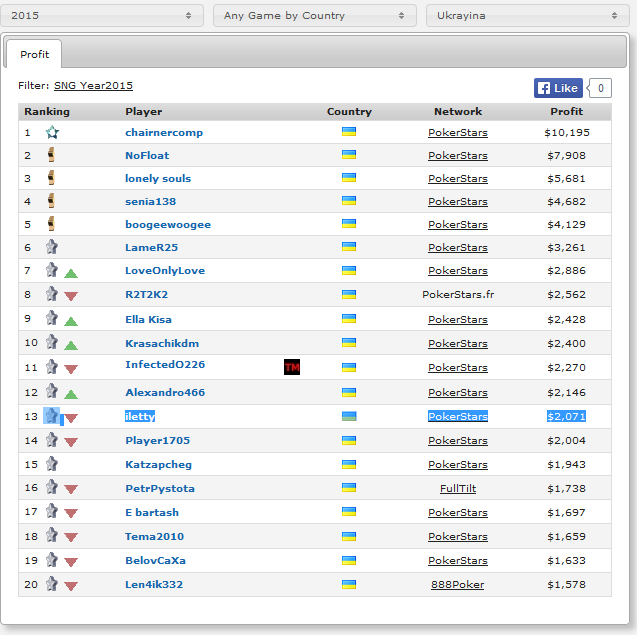Open player profile chairnercomp
The width and height of the screenshot is (637, 635).
click(x=164, y=132)
